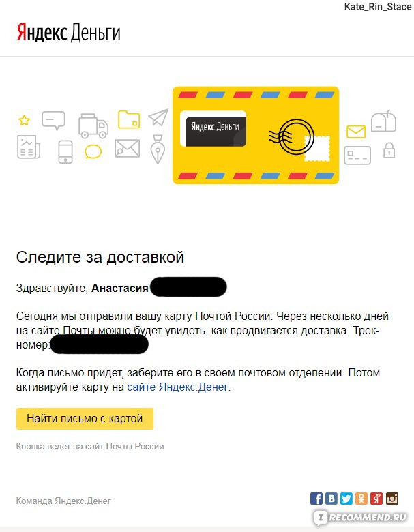Click the delivery truck icon

click(93, 126)
